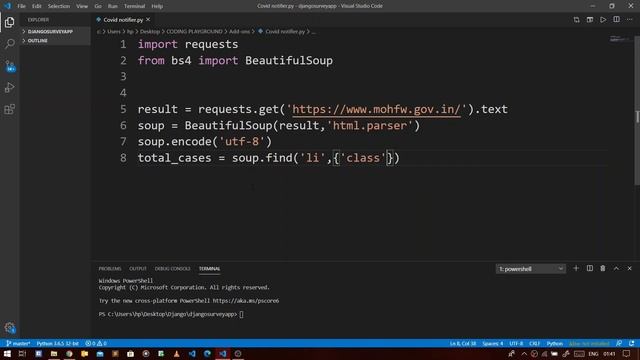The image size is (640, 360).
Task: Open the mohfw.gov.in URL link in code
Action: (376, 109)
